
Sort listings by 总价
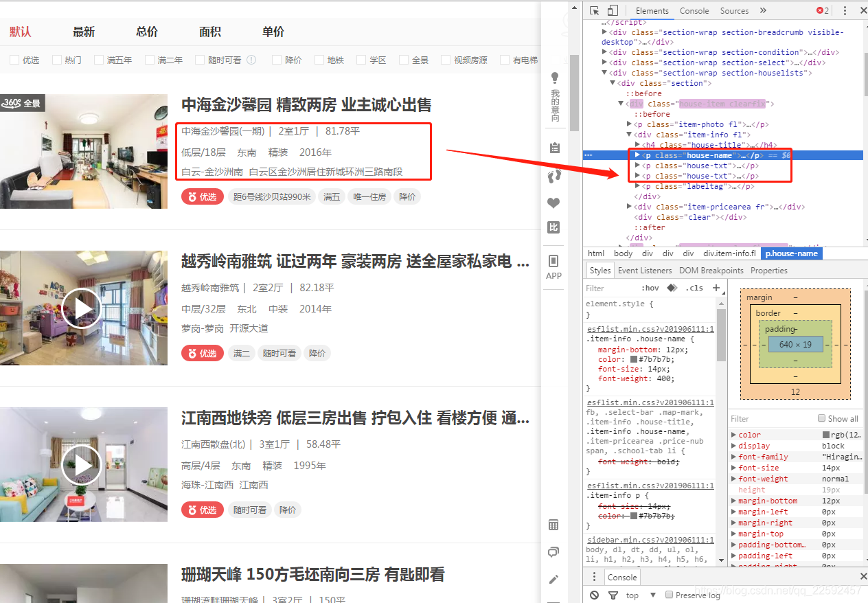[147, 32]
